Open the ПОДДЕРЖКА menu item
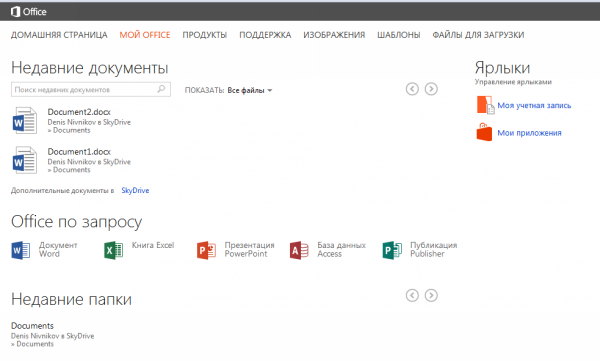Viewport: 600px width, 361px height. (x=265, y=35)
